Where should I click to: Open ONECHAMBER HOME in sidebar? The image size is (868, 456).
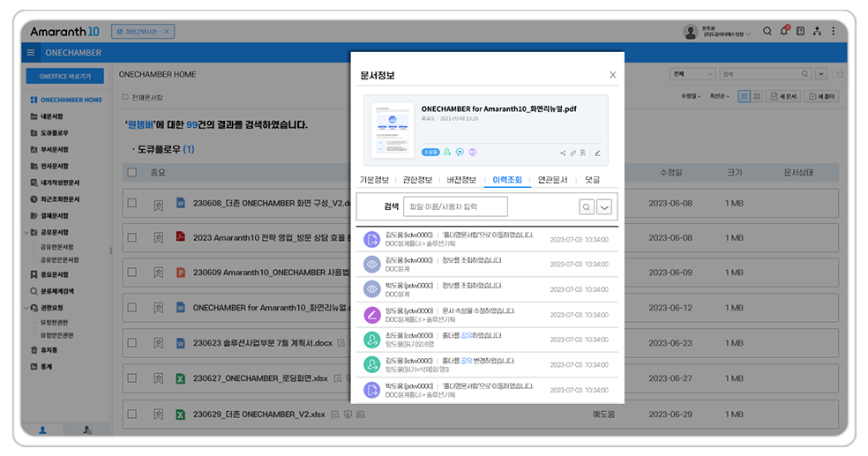(x=66, y=100)
